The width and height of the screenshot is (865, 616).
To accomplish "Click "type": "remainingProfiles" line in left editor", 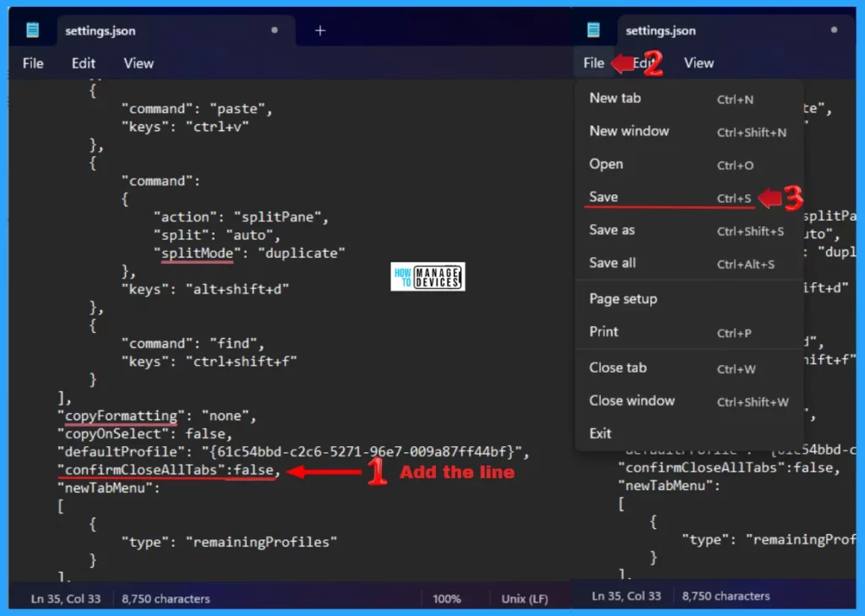I will click(x=229, y=542).
